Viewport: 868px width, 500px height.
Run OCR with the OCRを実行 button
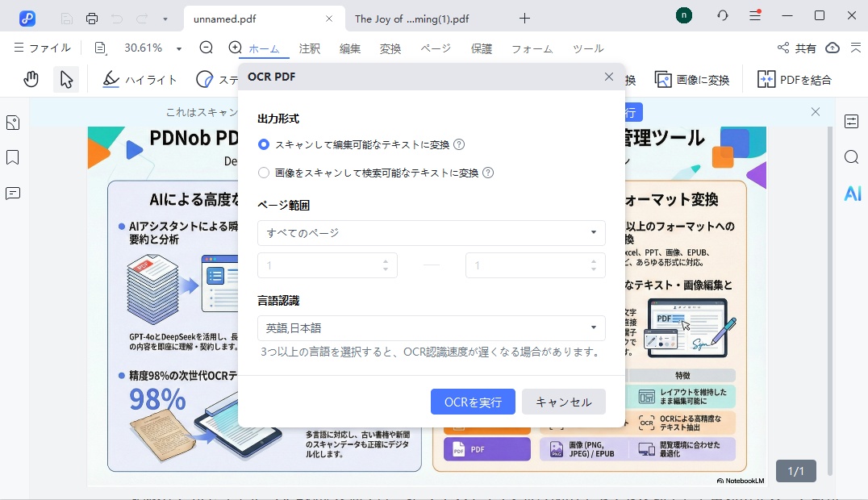[x=473, y=402]
